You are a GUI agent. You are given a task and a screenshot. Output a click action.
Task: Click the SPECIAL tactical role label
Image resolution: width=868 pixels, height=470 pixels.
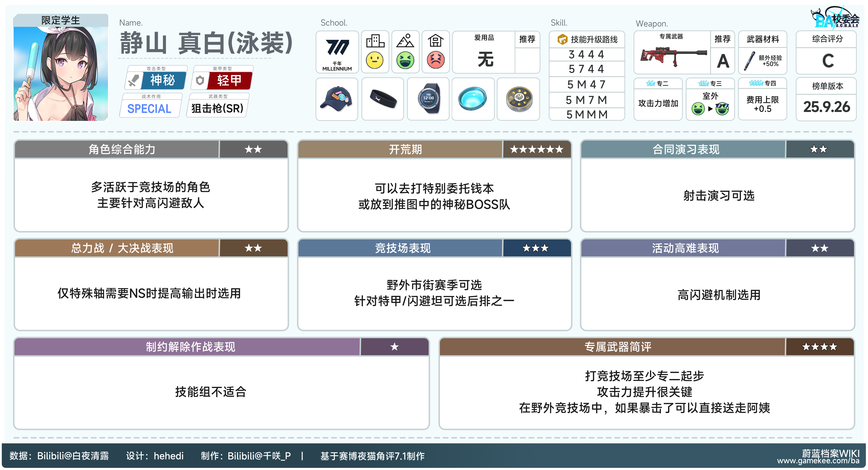pyautogui.click(x=149, y=109)
